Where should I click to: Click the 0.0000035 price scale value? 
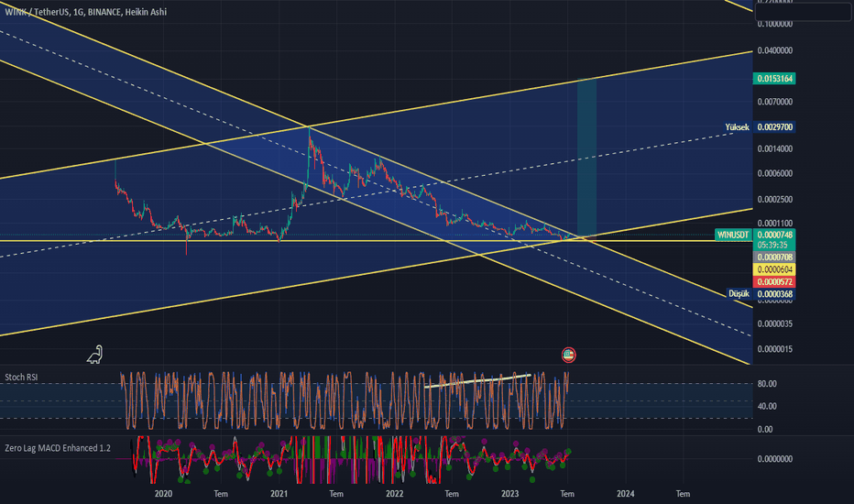pyautogui.click(x=774, y=323)
